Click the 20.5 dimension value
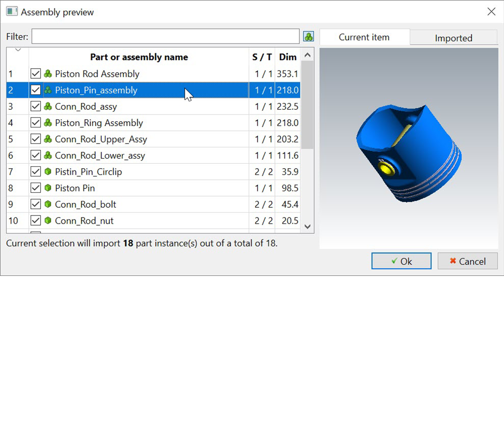504x447 pixels. pos(290,221)
